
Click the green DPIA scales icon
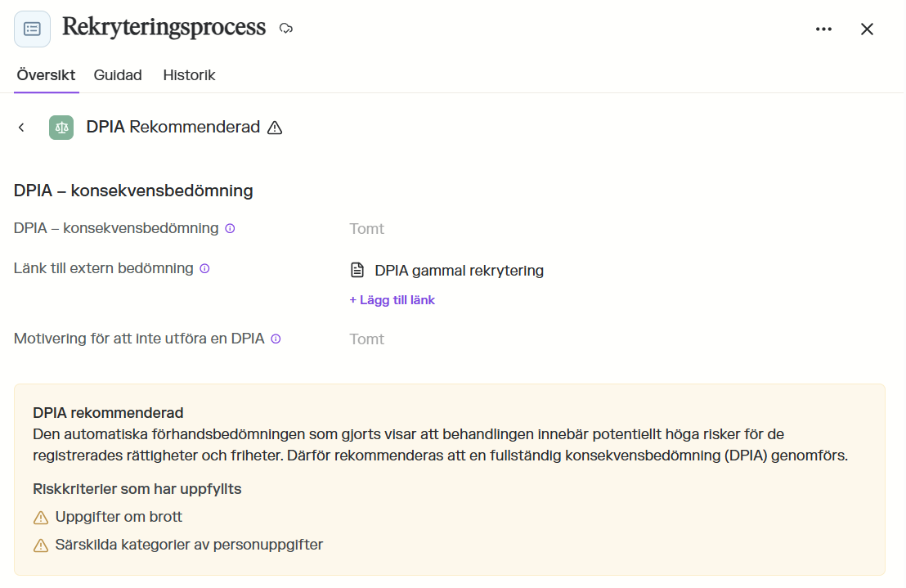tap(61, 128)
